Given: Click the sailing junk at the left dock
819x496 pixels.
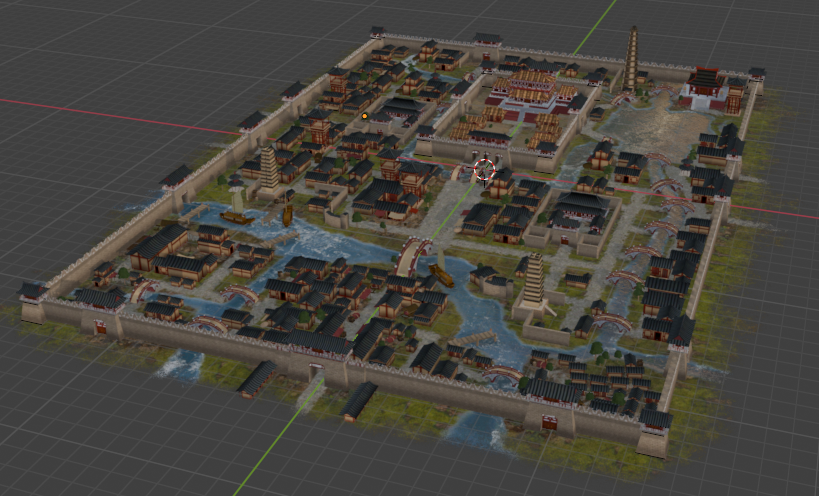Looking at the screenshot, I should (237, 209).
